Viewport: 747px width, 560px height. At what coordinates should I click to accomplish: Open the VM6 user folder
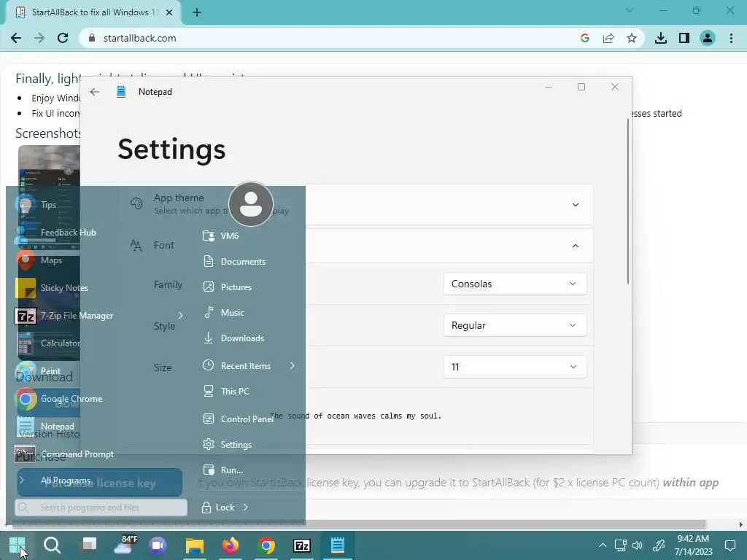click(229, 236)
